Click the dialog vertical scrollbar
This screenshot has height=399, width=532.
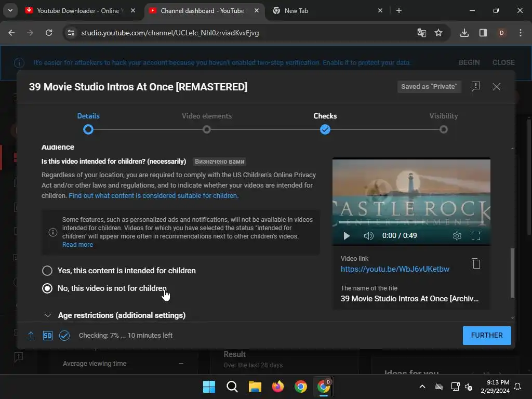(x=512, y=273)
